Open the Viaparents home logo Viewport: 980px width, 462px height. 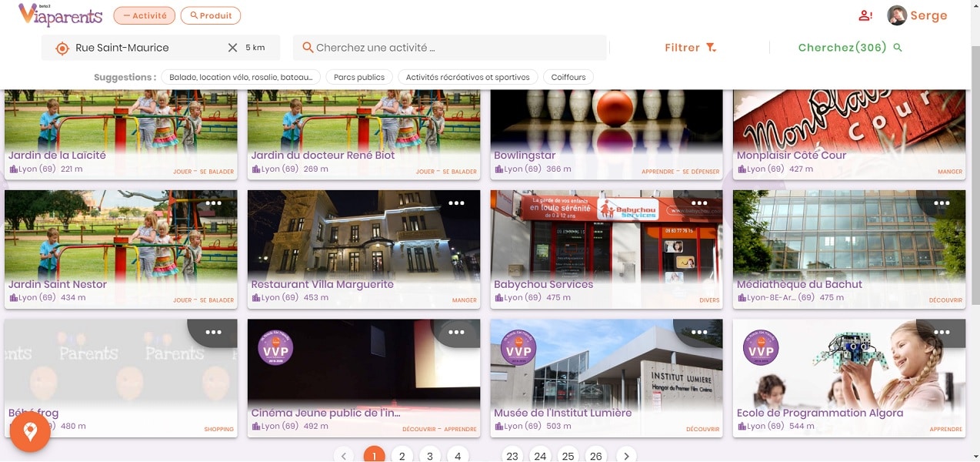point(60,15)
